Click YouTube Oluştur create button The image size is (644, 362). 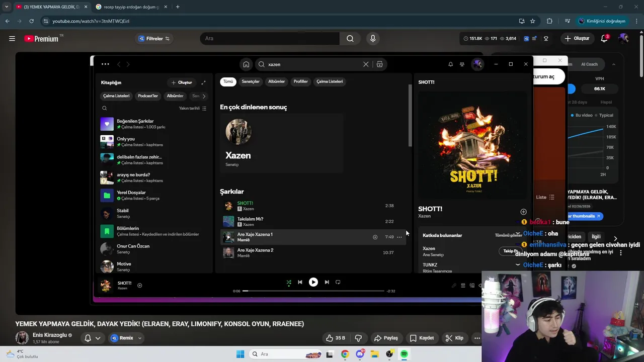[x=577, y=39]
